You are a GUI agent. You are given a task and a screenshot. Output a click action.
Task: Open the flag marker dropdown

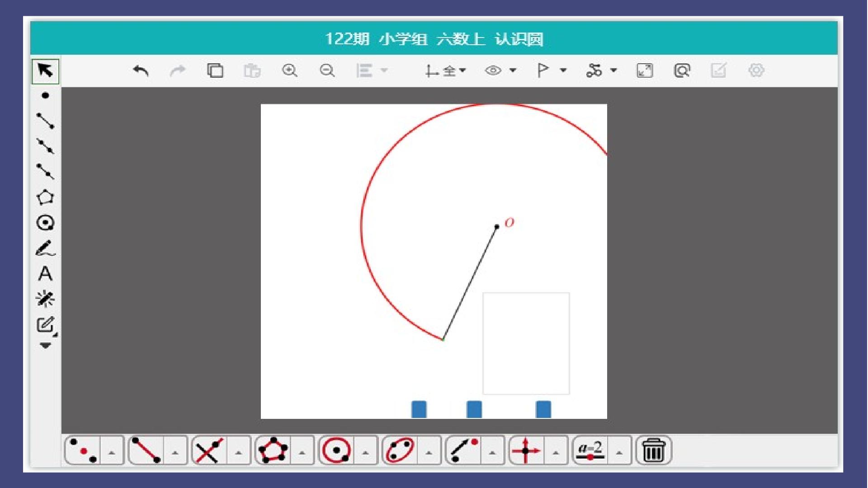[563, 70]
